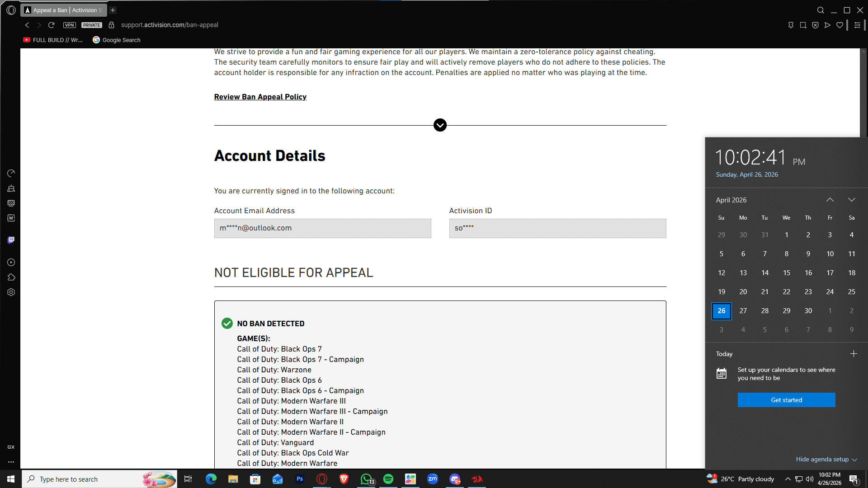
Task: Open the extensions cube icon in the sidebar
Action: (11, 277)
